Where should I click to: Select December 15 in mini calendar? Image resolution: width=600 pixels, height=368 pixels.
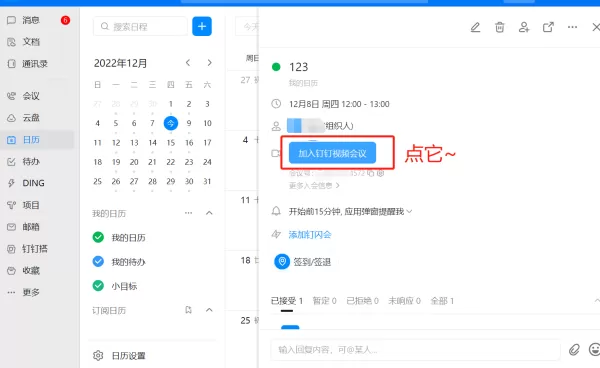(x=171, y=143)
